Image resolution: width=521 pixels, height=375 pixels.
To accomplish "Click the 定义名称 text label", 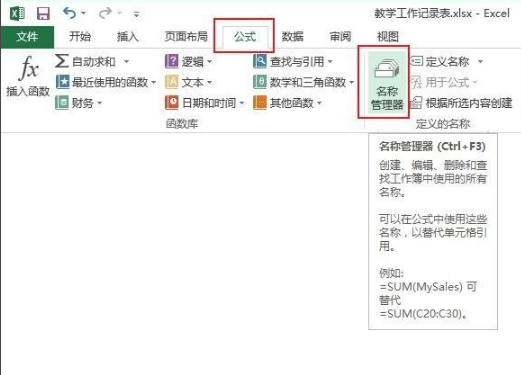I will click(x=448, y=62).
